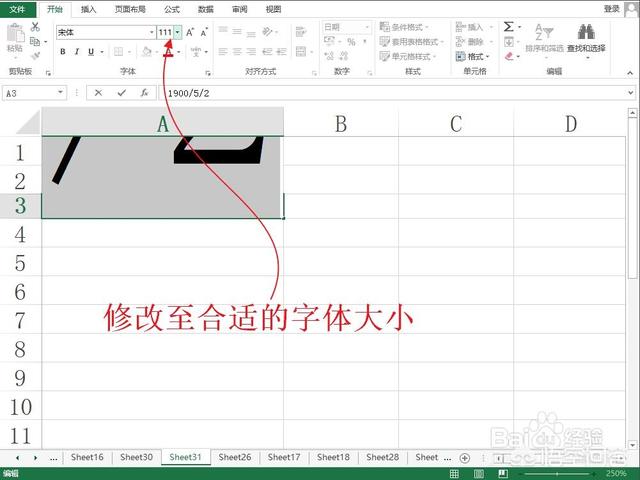The width and height of the screenshot is (640, 480).
Task: Open the Font Color dropdown arrow
Action: [179, 52]
